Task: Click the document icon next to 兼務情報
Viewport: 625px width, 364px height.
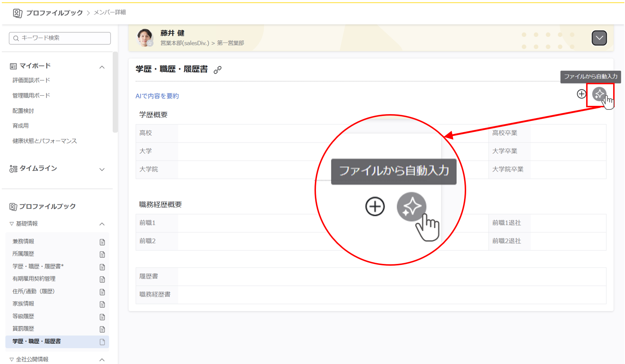Action: 102,242
